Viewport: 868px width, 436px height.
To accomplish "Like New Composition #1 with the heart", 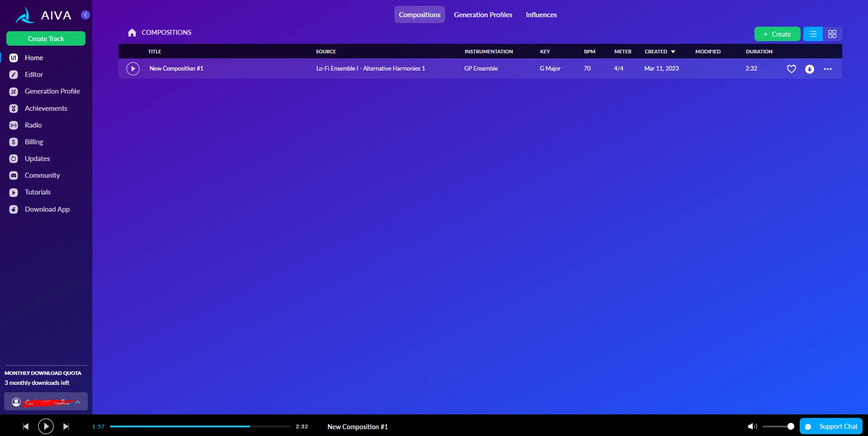I will [792, 69].
